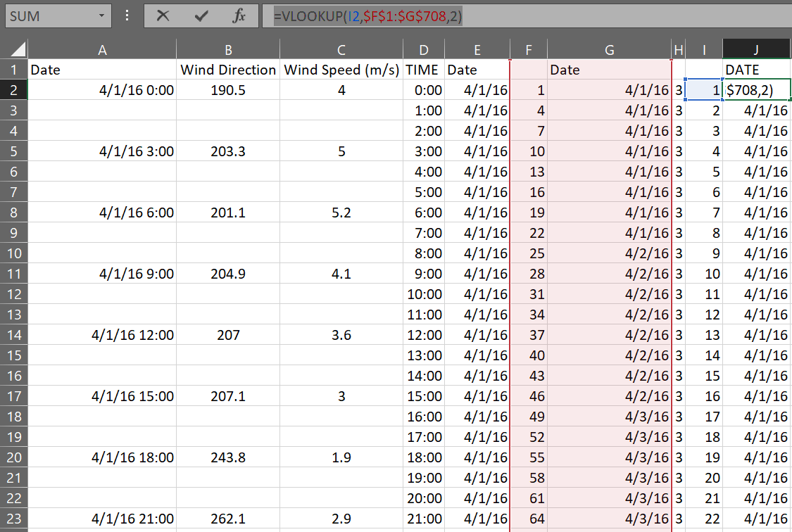Click cell with wind direction 262.1
Screen dimensions: 792x532
point(228,519)
